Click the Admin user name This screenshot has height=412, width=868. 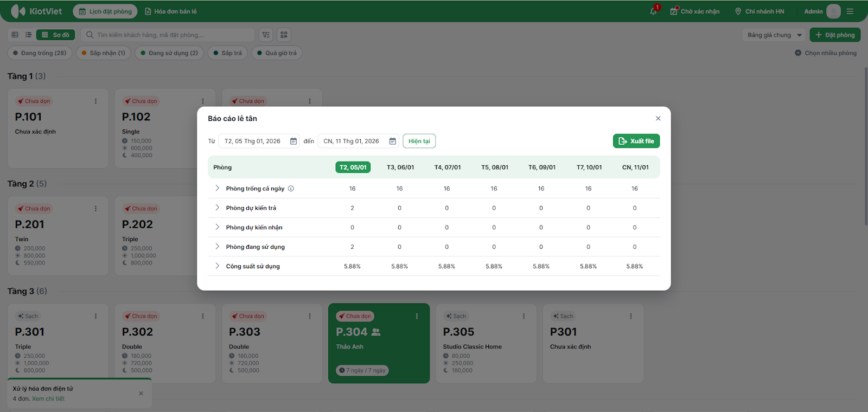(x=813, y=11)
